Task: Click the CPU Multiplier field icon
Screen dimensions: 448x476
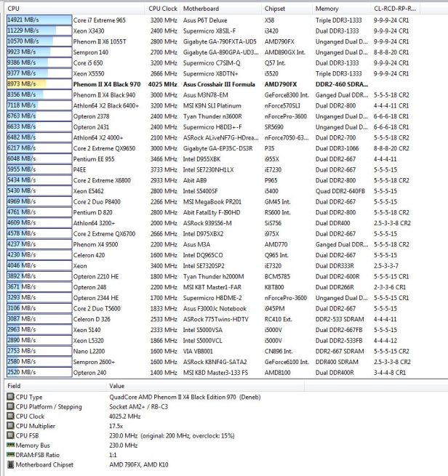Action: (x=11, y=426)
